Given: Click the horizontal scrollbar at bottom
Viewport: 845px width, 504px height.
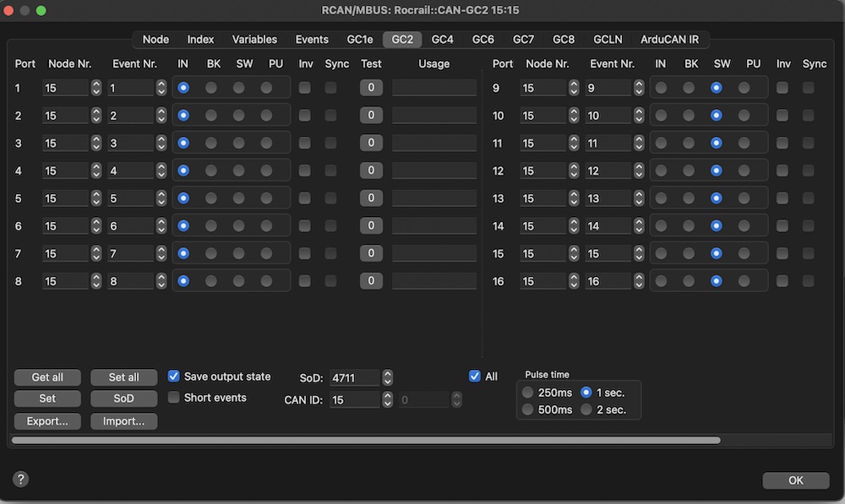Looking at the screenshot, I should point(365,440).
